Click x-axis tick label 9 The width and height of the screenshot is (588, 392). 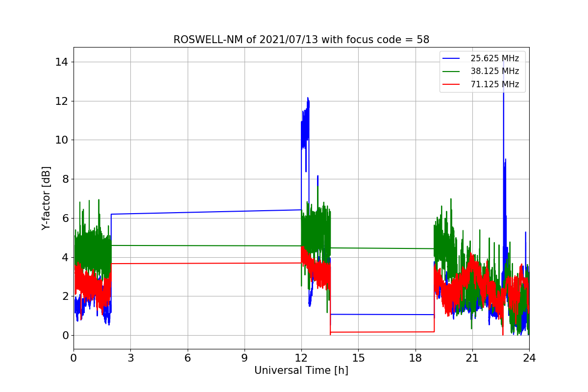tap(245, 358)
